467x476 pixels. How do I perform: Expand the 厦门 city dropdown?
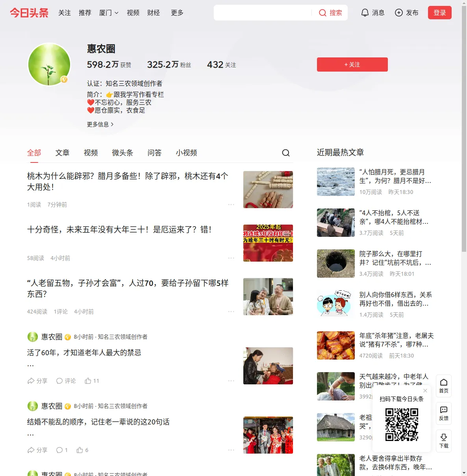(x=109, y=13)
